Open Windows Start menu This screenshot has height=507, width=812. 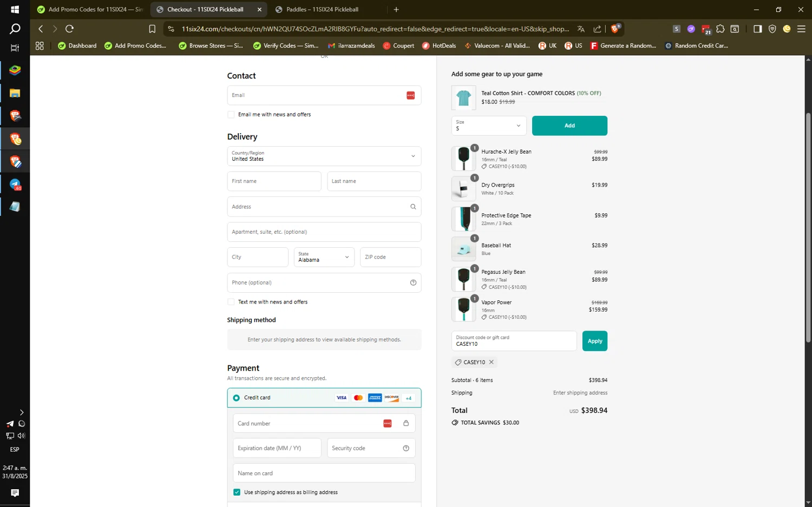pos(15,9)
